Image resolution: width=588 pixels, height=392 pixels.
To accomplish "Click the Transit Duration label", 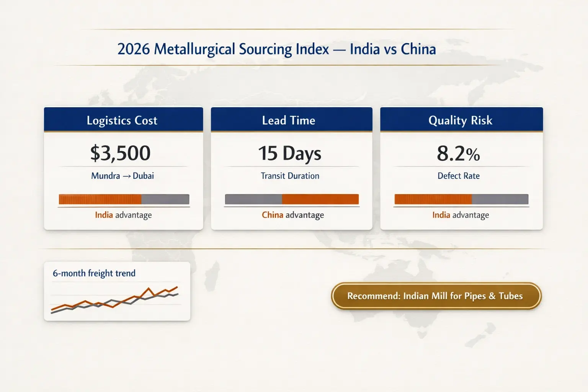I will pyautogui.click(x=290, y=176).
